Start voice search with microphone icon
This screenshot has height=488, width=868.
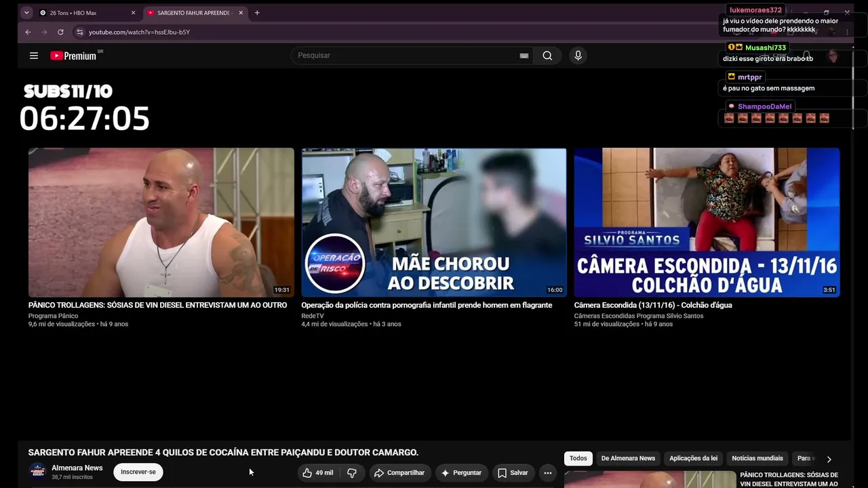tap(578, 56)
